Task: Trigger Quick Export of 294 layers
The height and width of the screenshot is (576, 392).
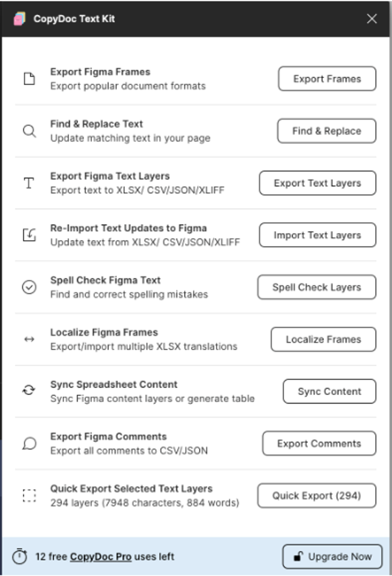Action: point(316,496)
